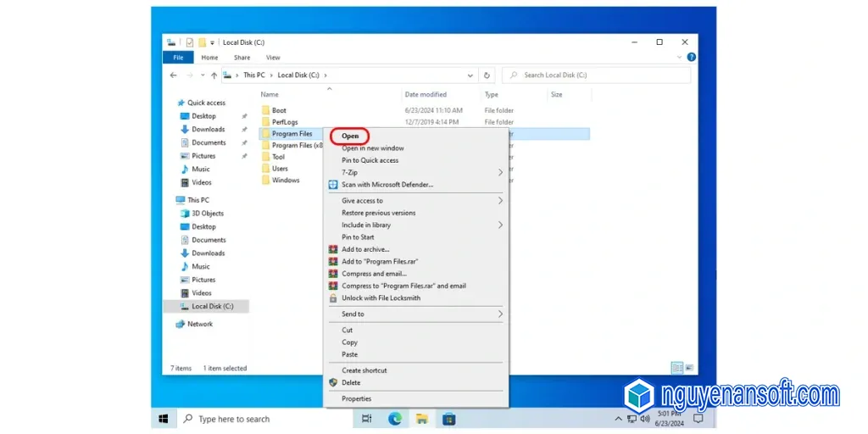Image resolution: width=868 pixels, height=434 pixels.
Task: Open address bar history dropdown
Action: (x=470, y=75)
